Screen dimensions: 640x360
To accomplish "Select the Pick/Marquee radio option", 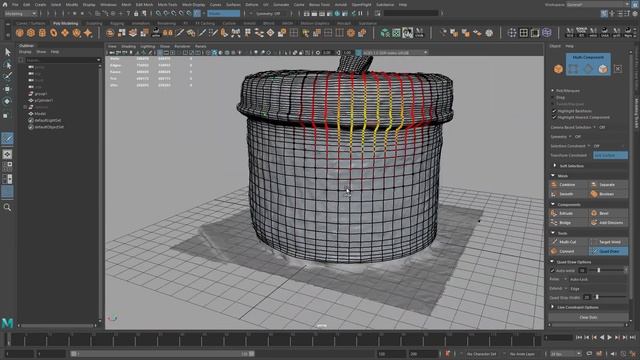I will (553, 91).
